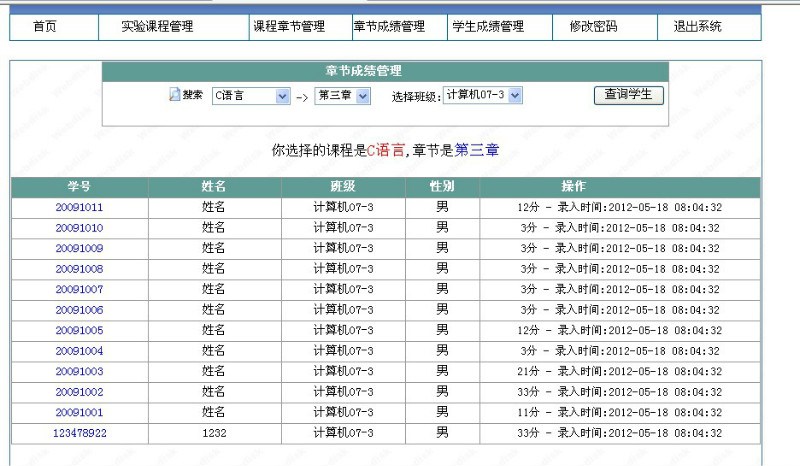
Task: Open student ID link 20091003
Action: [79, 372]
